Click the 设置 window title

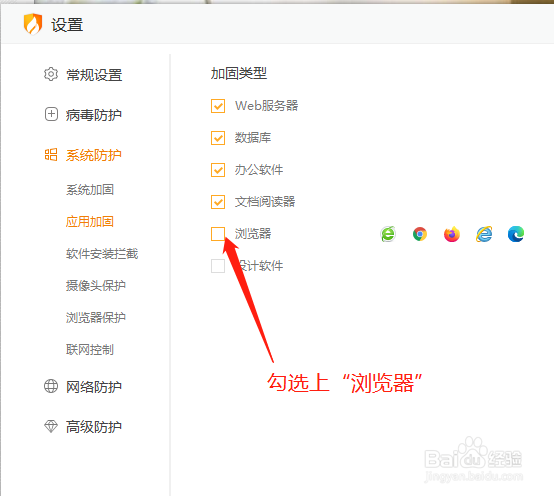pyautogui.click(x=67, y=25)
